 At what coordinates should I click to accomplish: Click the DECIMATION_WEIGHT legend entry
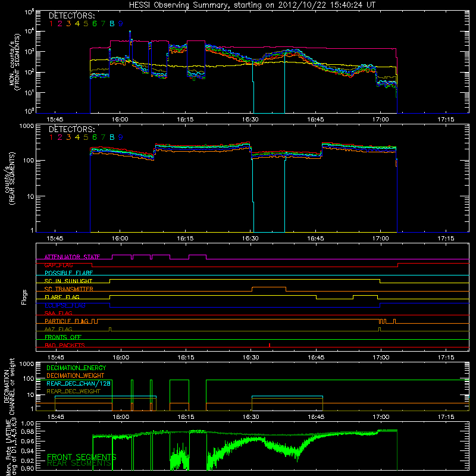[x=76, y=375]
